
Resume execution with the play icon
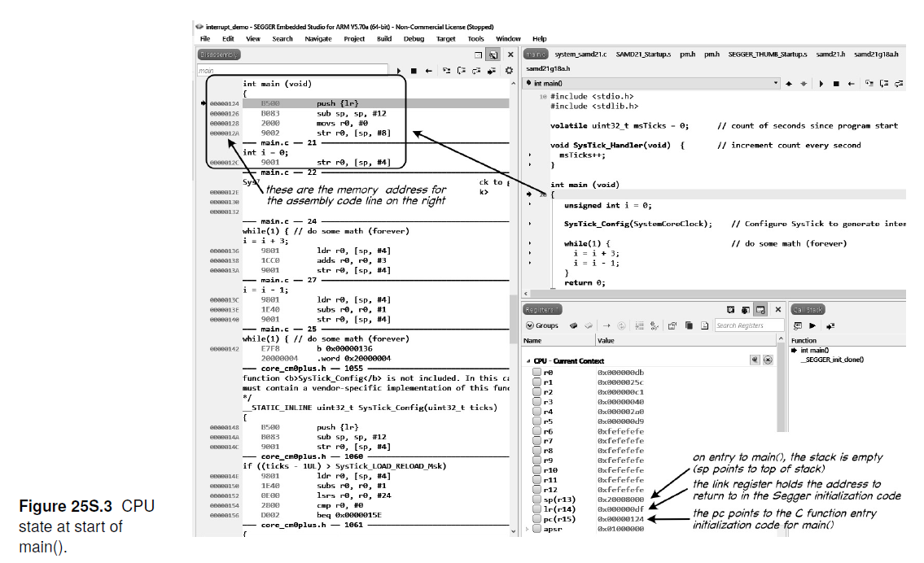399,71
